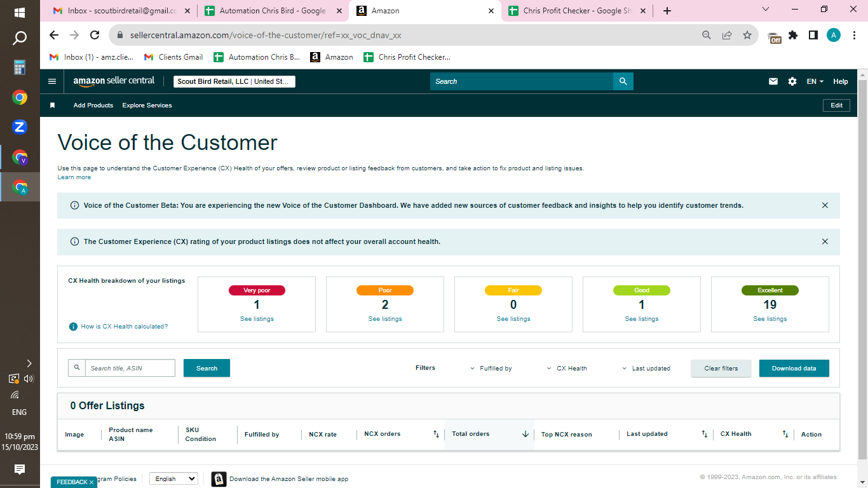The width and height of the screenshot is (868, 488).
Task: Open the Scout Bird Retail account switcher
Action: tap(234, 81)
